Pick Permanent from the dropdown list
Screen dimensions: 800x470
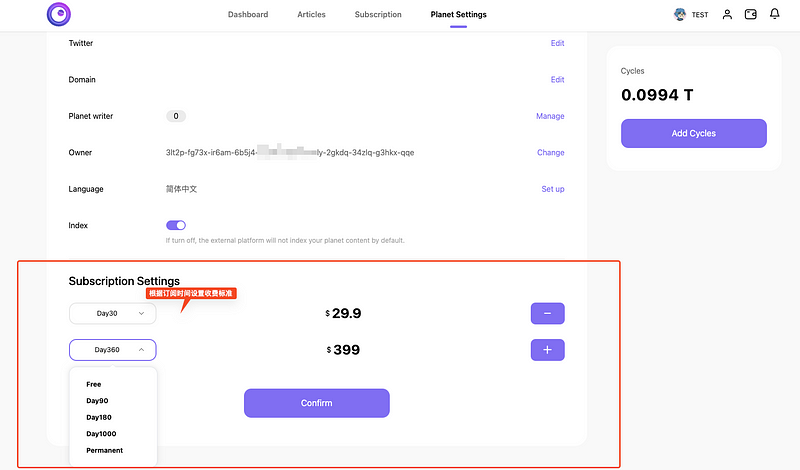pos(104,450)
